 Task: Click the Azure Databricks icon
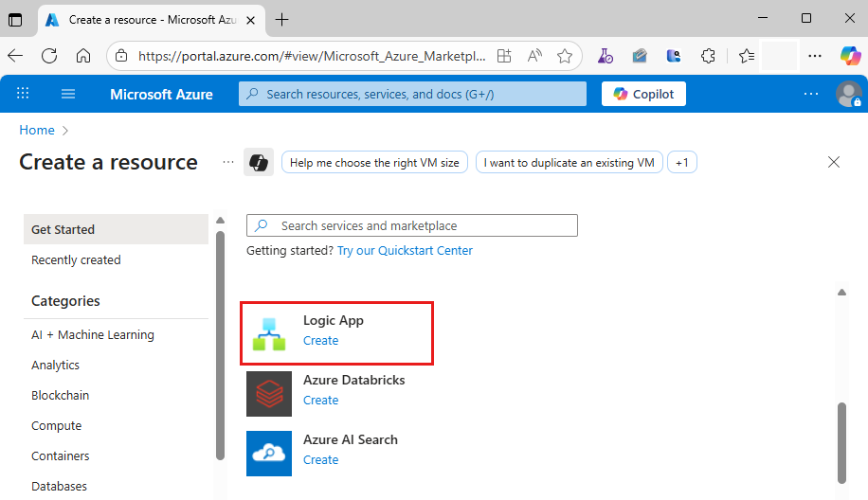pos(269,393)
